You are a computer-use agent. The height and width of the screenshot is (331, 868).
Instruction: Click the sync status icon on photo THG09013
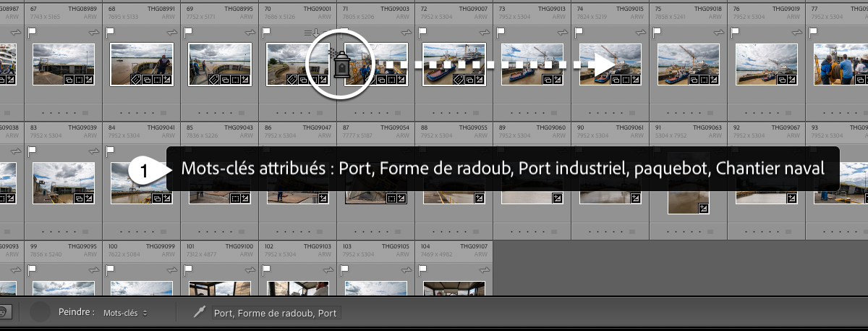(563, 33)
